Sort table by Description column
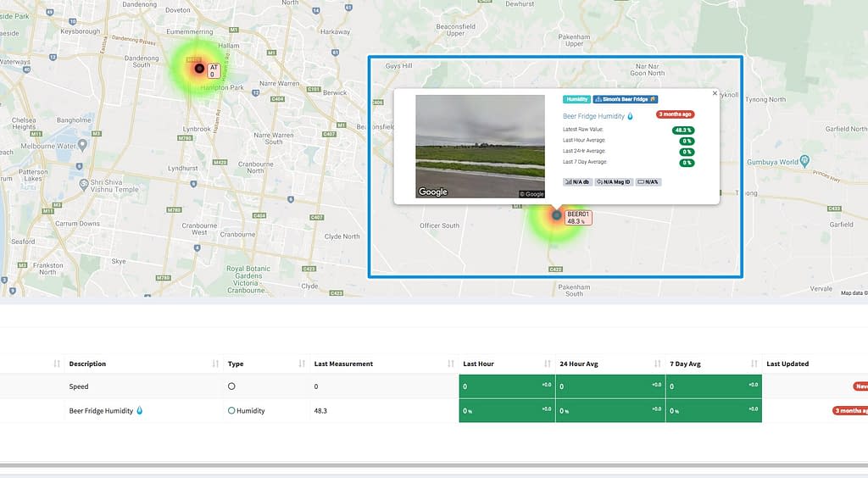 tap(144, 364)
